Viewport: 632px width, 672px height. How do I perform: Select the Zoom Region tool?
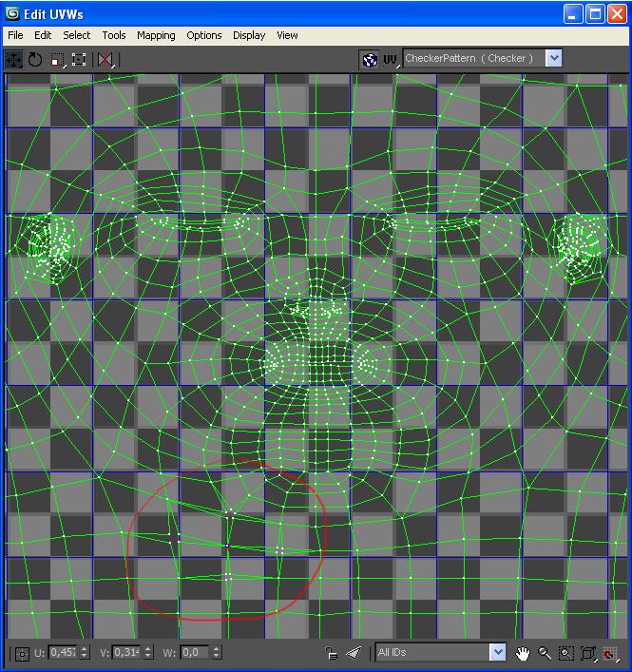[566, 654]
